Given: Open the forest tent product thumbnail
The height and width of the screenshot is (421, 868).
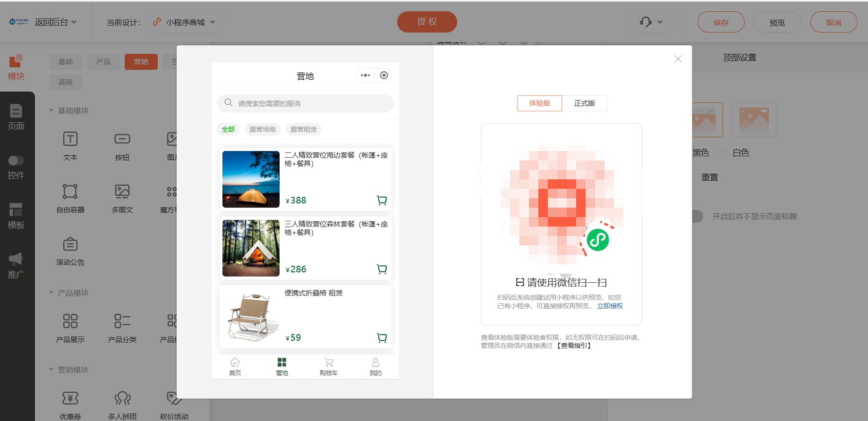Looking at the screenshot, I should [251, 248].
